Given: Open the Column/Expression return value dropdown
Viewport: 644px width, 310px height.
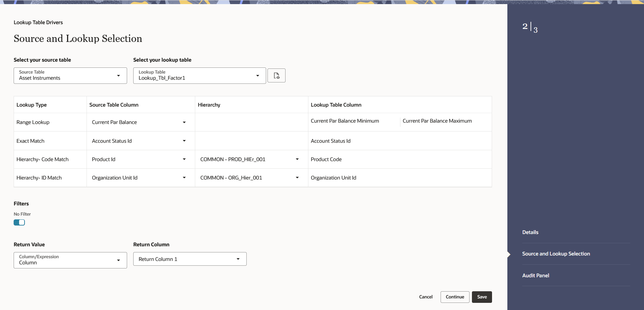Looking at the screenshot, I should (x=70, y=260).
